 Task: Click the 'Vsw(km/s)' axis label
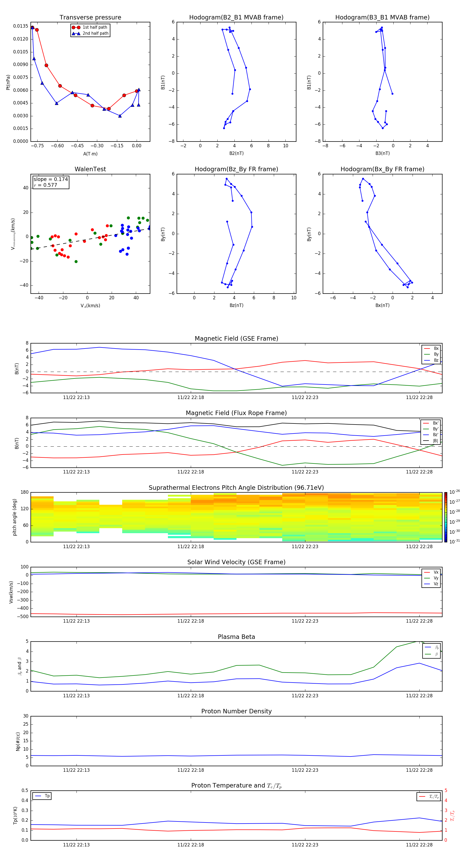pyautogui.click(x=11, y=592)
